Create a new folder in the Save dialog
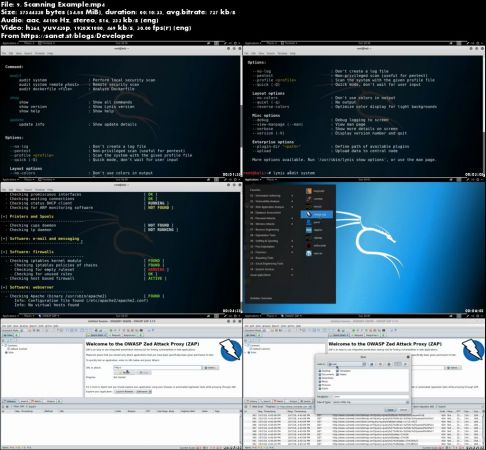 tap(389, 364)
